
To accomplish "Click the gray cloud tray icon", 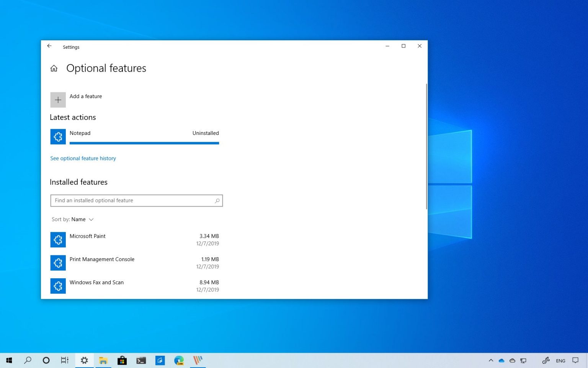I will [512, 360].
